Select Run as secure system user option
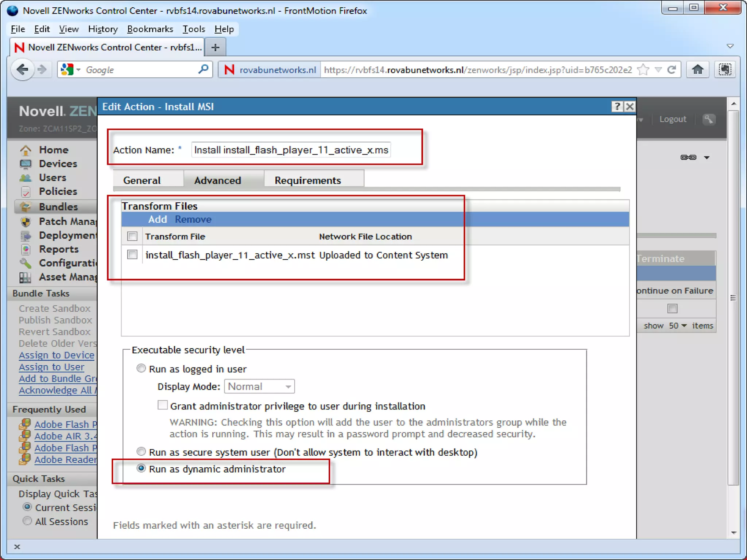747x560 pixels. pyautogui.click(x=141, y=452)
